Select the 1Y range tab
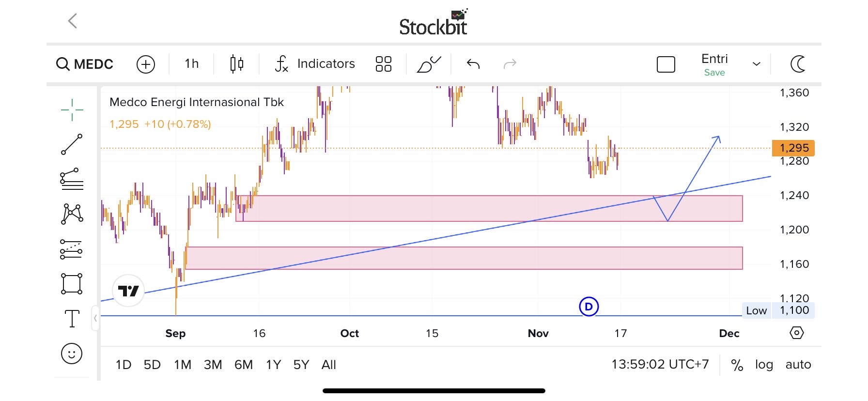Image resolution: width=868 pixels, height=401 pixels. click(273, 365)
